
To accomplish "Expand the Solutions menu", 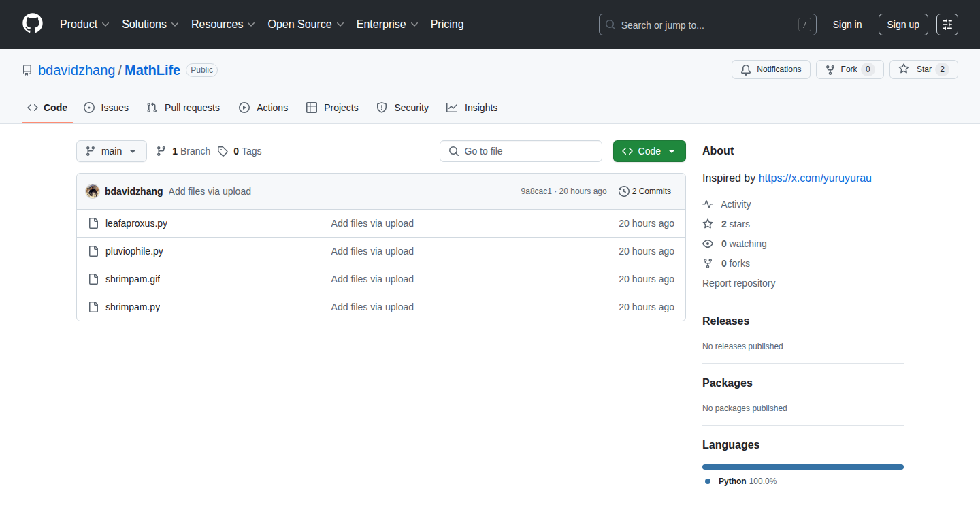I will 150,25.
